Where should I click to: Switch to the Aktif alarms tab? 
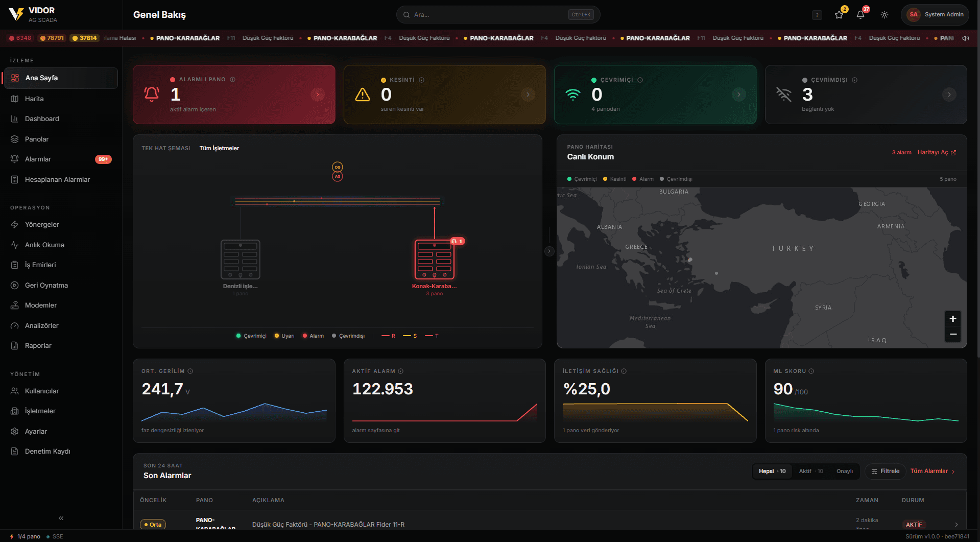[811, 471]
